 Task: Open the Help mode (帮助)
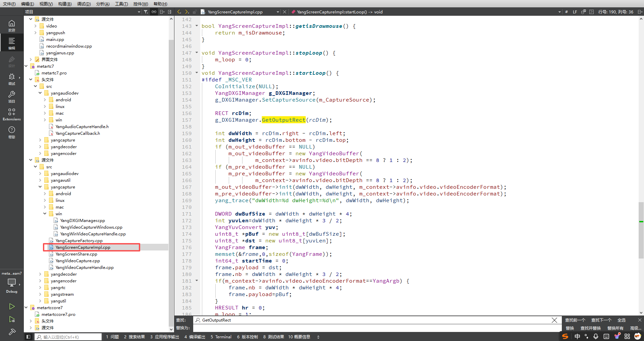[x=12, y=132]
